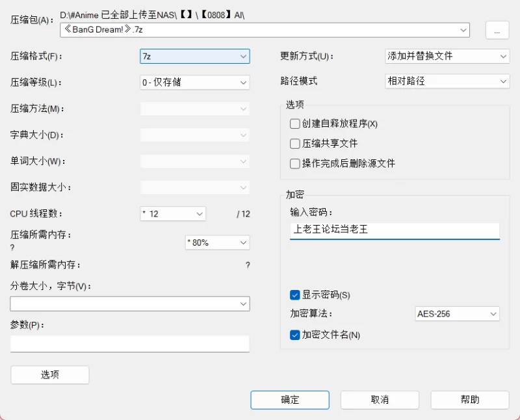Uncheck the 显示密码 checkbox
The height and width of the screenshot is (420, 520).
[295, 295]
